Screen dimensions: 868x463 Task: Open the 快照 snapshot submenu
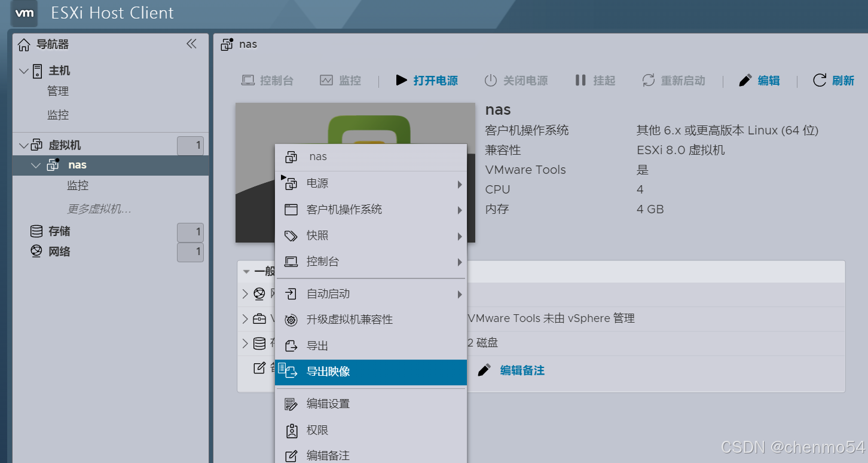click(371, 236)
